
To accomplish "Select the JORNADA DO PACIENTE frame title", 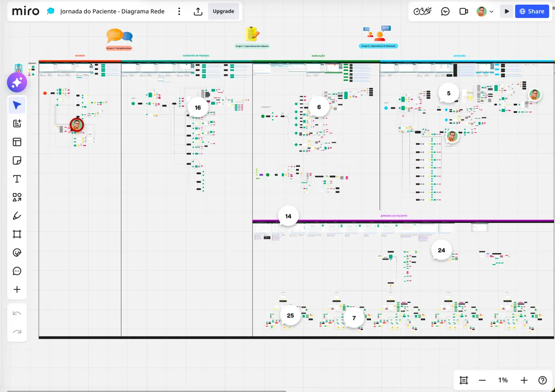I will [x=394, y=216].
